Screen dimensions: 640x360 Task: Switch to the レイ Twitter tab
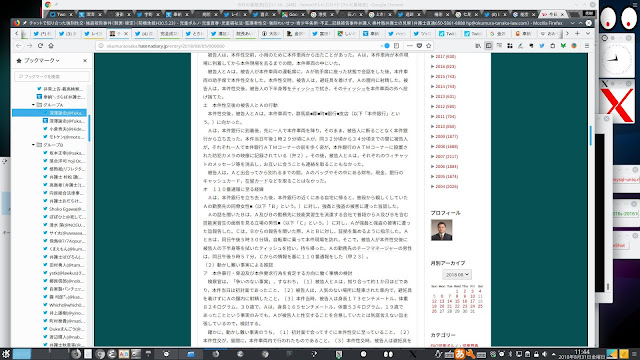[x=93, y=33]
